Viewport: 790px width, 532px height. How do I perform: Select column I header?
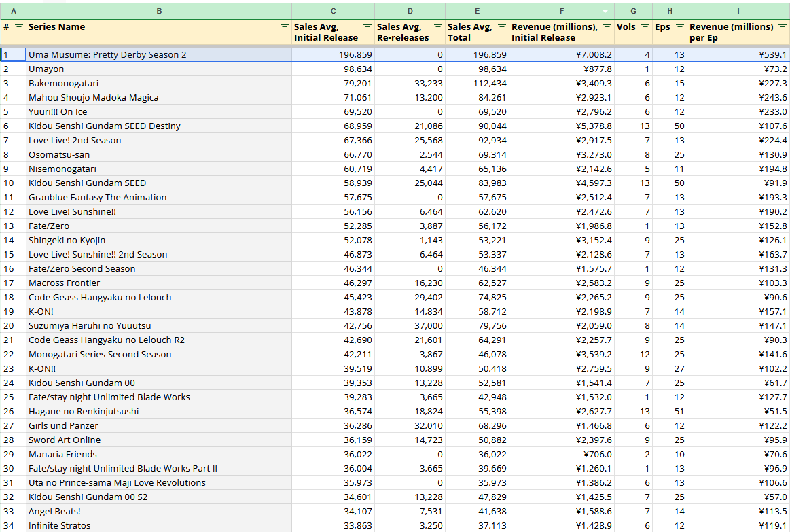pos(738,11)
